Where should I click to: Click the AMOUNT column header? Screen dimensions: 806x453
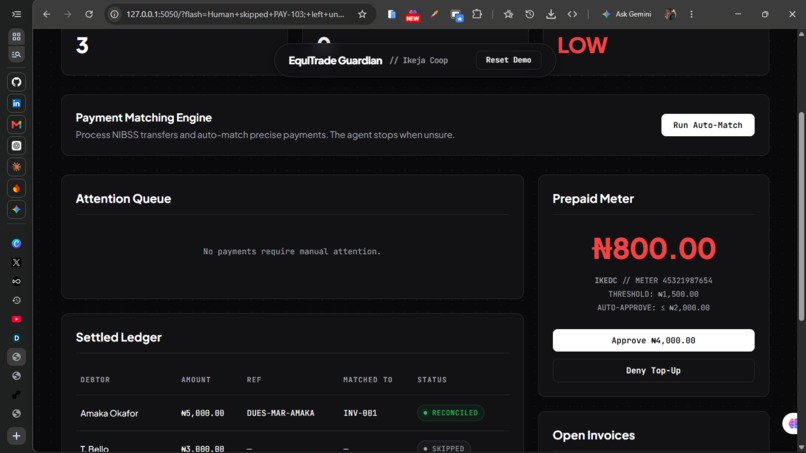[x=196, y=379]
